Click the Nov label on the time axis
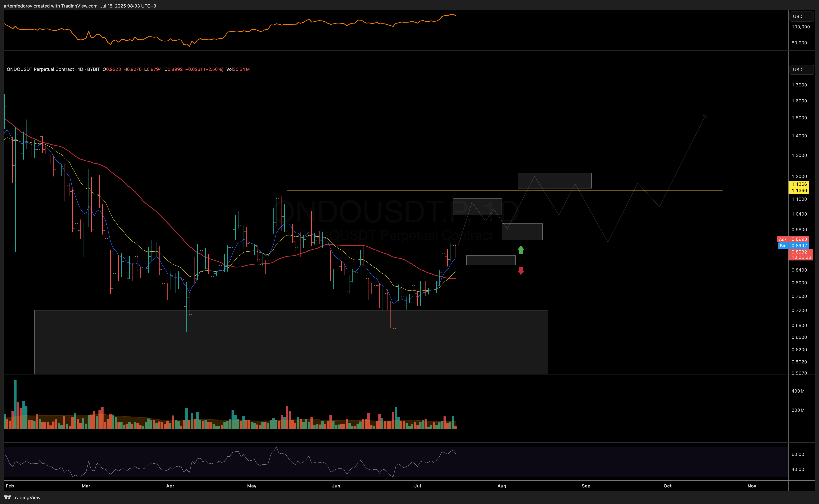The image size is (819, 504). 752,486
